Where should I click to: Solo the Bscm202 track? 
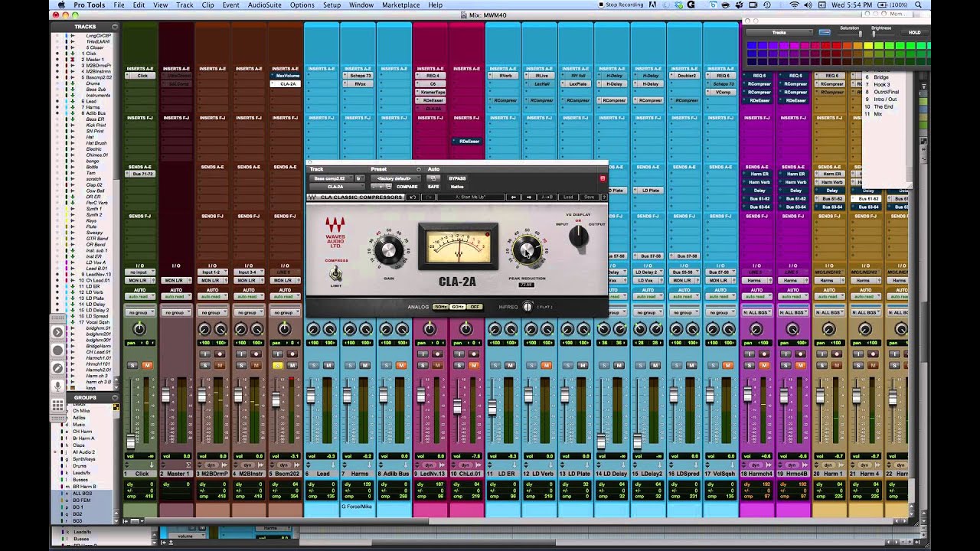(x=277, y=366)
